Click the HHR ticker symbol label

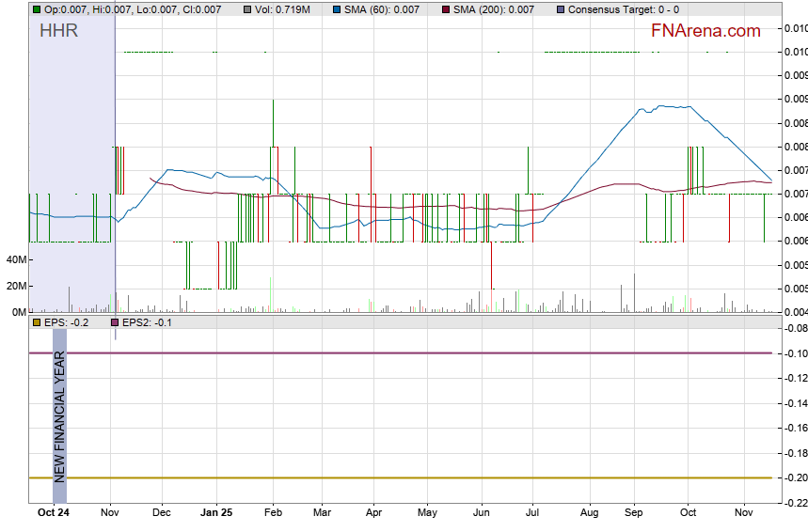point(58,31)
